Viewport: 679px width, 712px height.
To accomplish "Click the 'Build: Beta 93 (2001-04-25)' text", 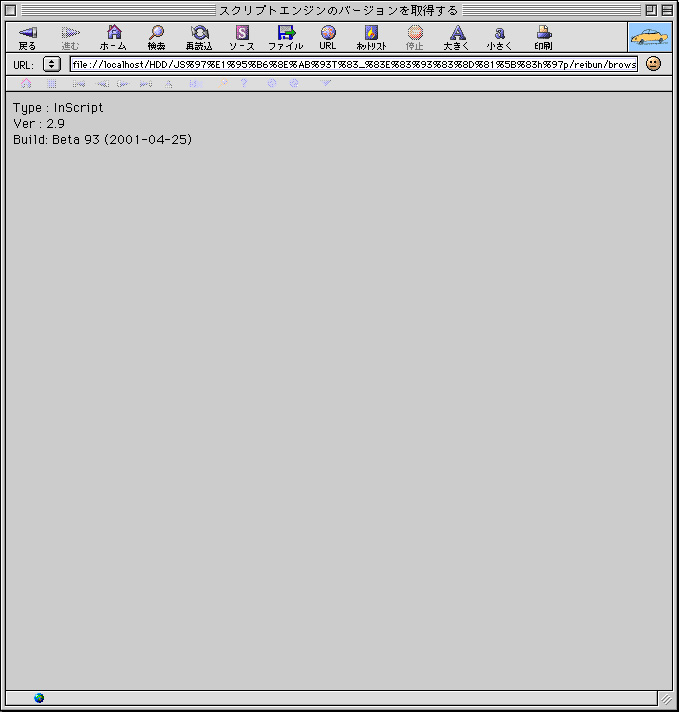I will pyautogui.click(x=103, y=139).
